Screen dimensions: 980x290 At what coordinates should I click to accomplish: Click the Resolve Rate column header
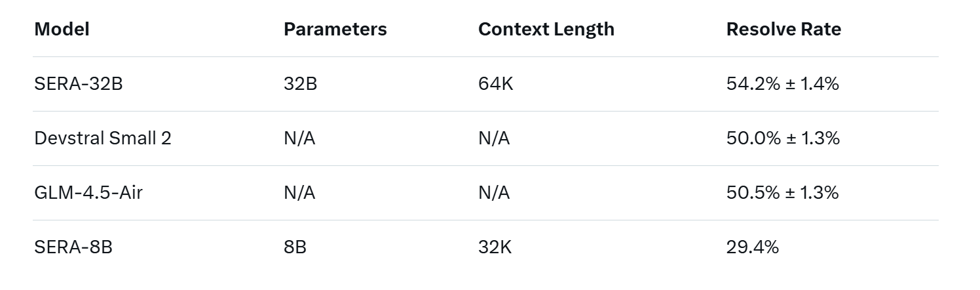click(783, 30)
